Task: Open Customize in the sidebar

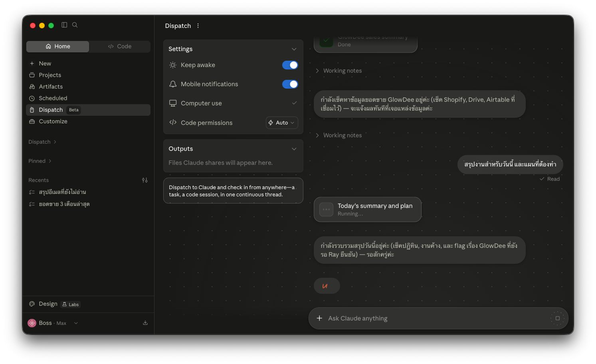Action: [88, 121]
